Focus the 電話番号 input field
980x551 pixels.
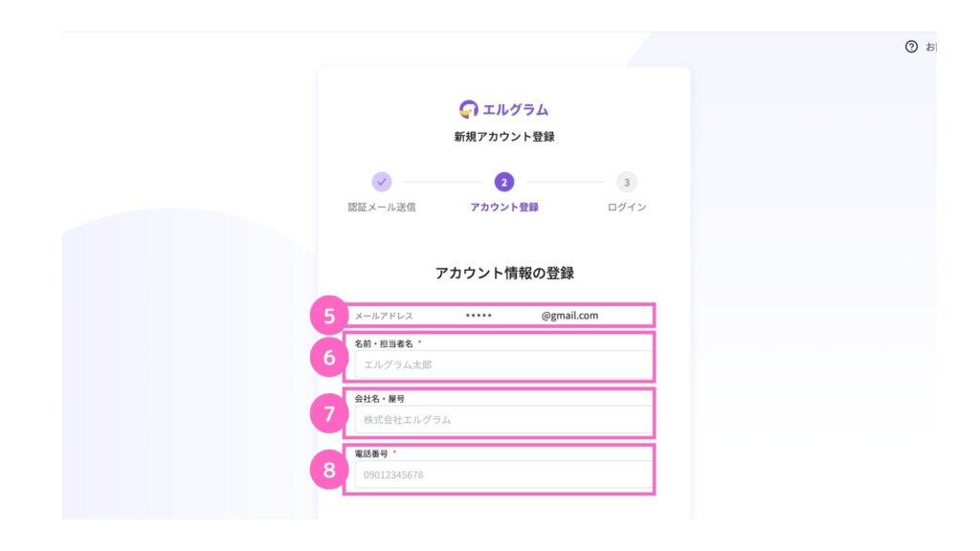pos(502,474)
